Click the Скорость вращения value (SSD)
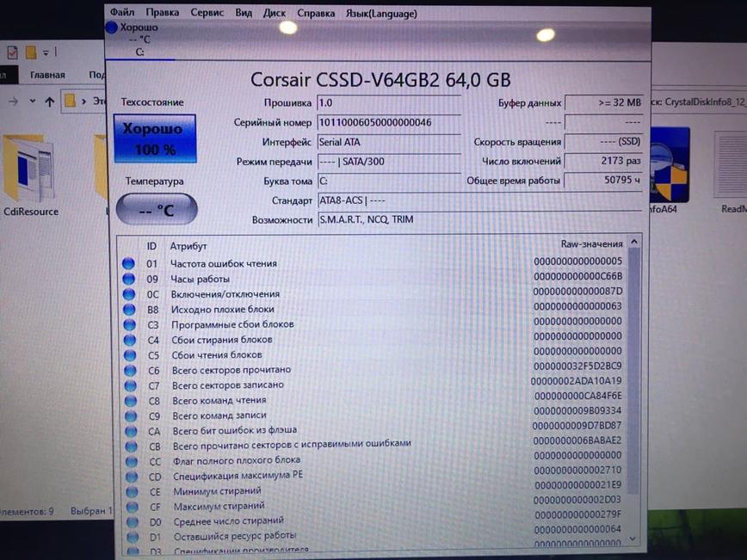The width and height of the screenshot is (747, 560). [x=603, y=141]
